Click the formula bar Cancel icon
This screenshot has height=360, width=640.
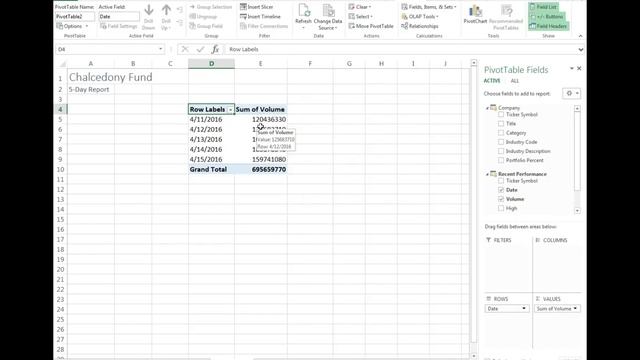point(185,49)
